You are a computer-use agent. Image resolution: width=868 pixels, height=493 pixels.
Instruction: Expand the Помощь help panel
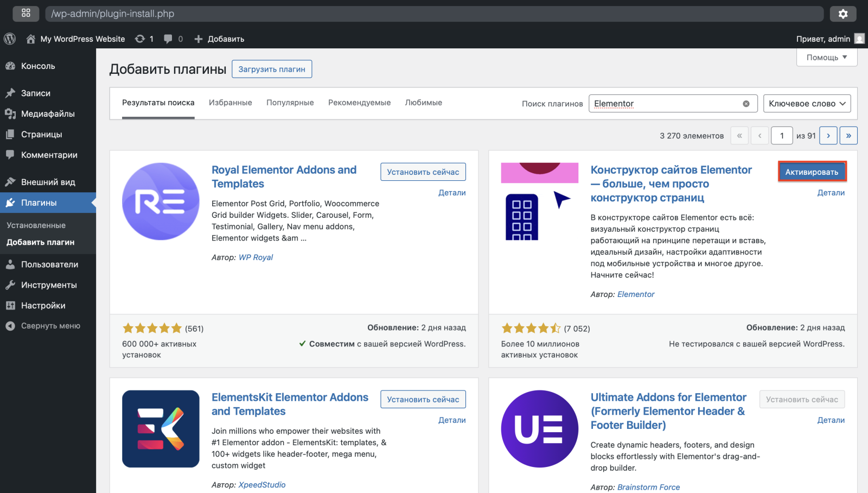click(826, 58)
